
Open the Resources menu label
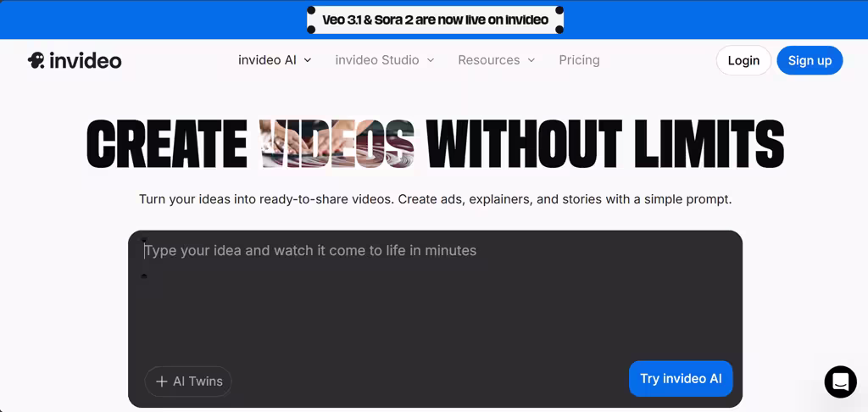coord(489,60)
